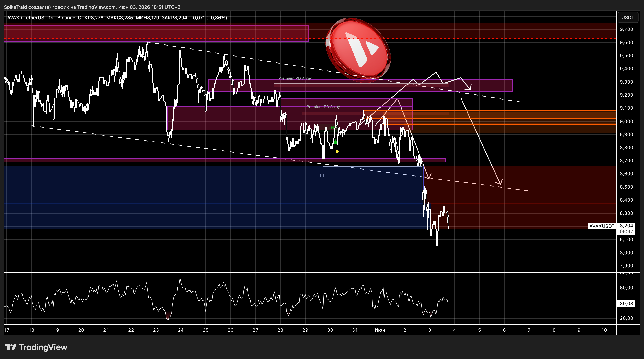Screen dimensions: 644x359
Task: Click date 26 on the time axis
Action: coord(230,330)
